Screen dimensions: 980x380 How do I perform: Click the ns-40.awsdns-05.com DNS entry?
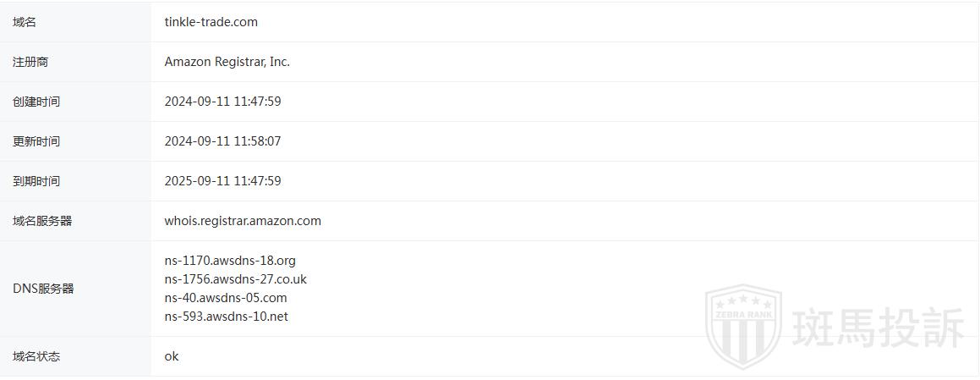coord(225,298)
